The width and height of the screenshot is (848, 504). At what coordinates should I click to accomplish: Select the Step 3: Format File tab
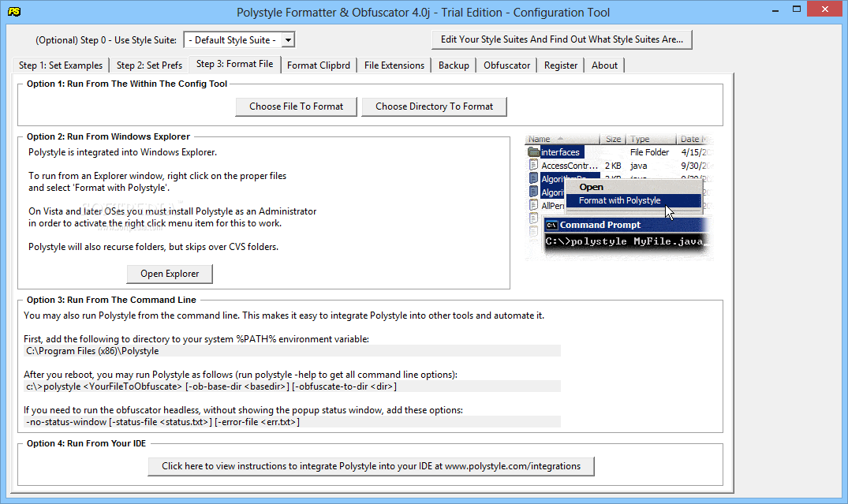click(x=235, y=64)
